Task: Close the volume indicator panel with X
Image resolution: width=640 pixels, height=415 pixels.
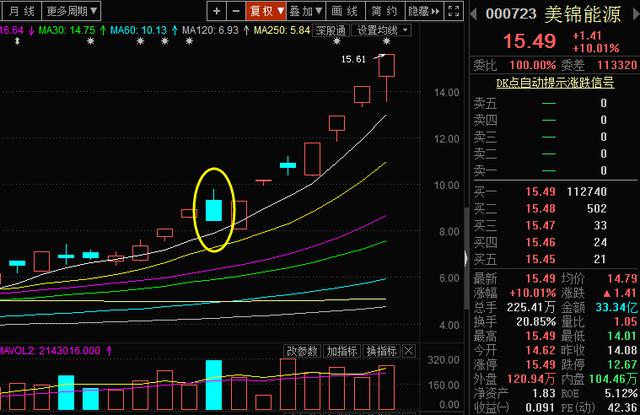Action: (409, 351)
